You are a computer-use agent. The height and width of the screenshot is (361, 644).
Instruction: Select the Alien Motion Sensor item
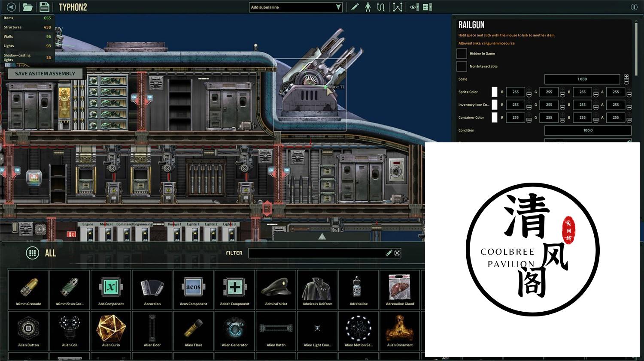(358, 331)
